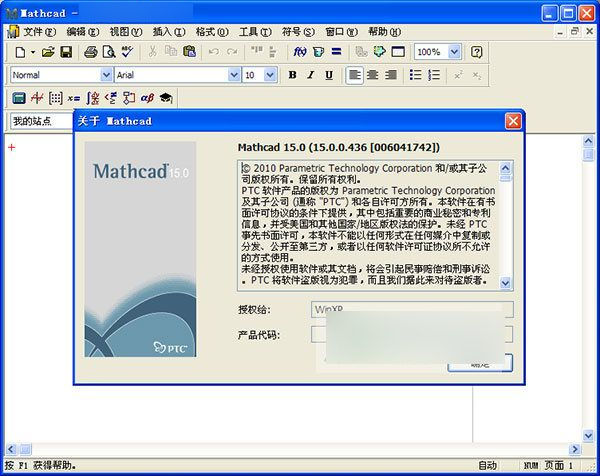600x476 pixels.
Task: Click worksheet vertical scrollbar down arrow
Action: [x=588, y=435]
